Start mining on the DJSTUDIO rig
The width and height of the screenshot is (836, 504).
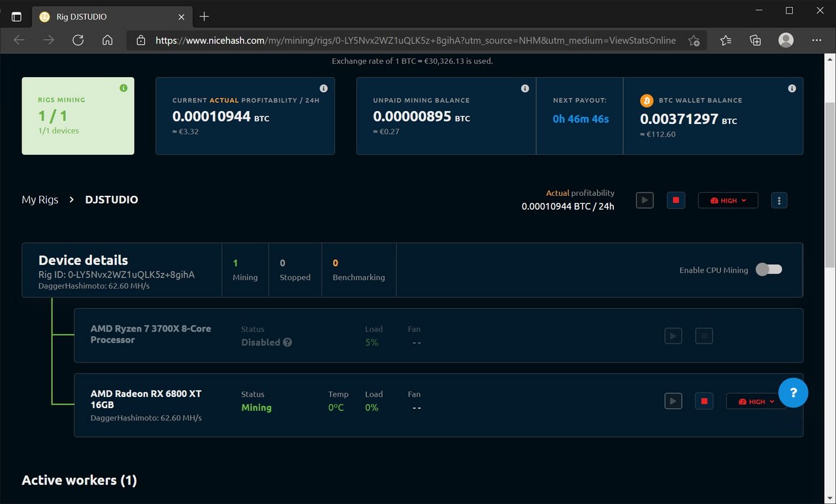pos(645,200)
